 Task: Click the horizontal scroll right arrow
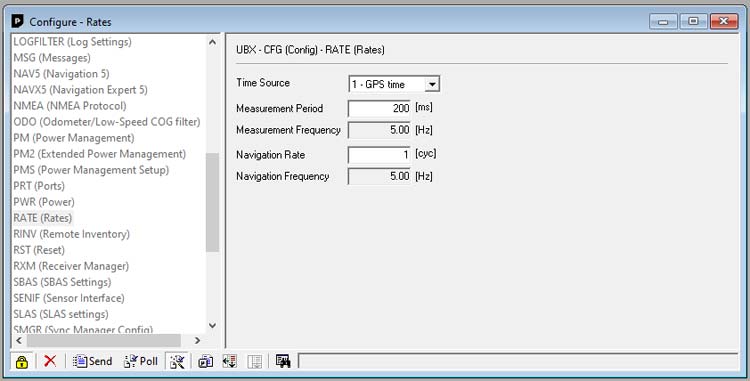point(197,340)
